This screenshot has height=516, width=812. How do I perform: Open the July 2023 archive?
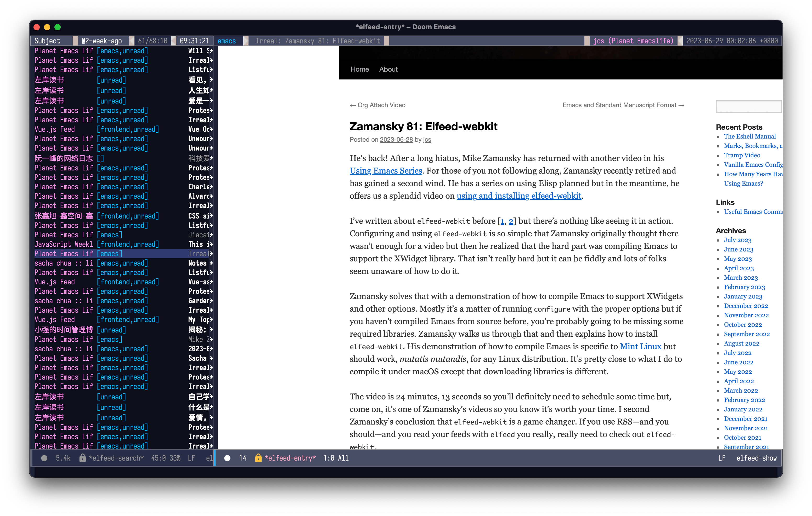click(737, 240)
